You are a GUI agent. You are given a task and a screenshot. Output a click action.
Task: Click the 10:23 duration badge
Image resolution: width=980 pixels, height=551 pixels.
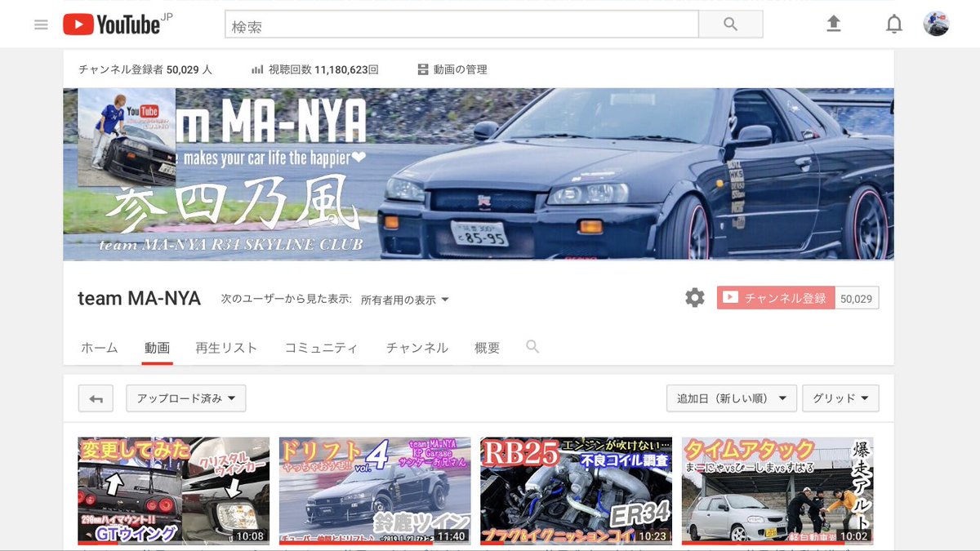point(653,536)
